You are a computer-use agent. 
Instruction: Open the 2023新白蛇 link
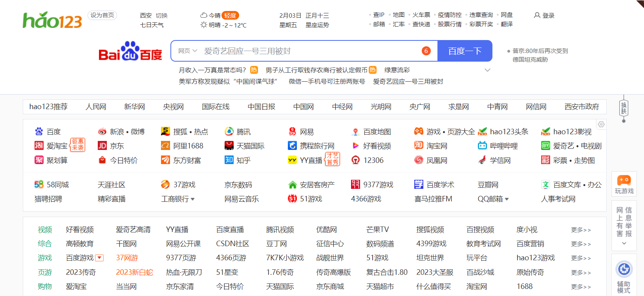coord(134,272)
